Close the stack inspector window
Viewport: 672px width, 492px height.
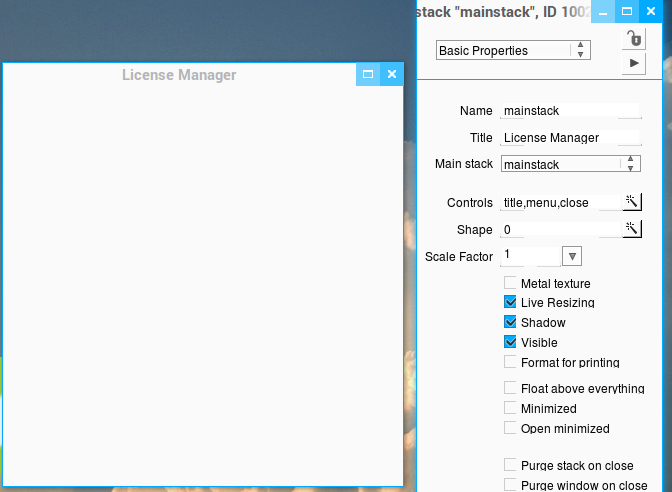coord(651,12)
